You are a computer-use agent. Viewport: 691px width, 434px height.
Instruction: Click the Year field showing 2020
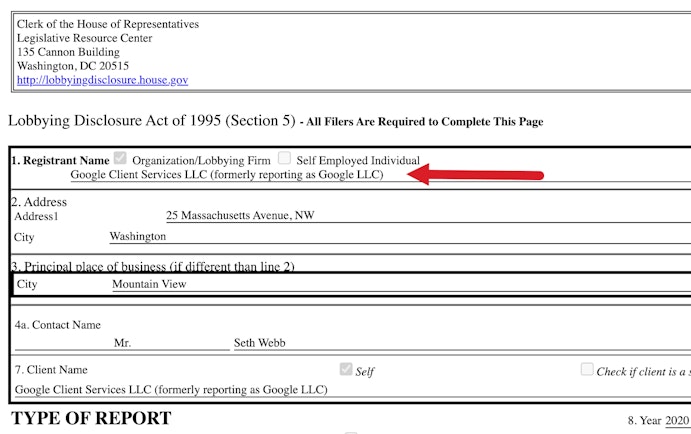click(677, 421)
